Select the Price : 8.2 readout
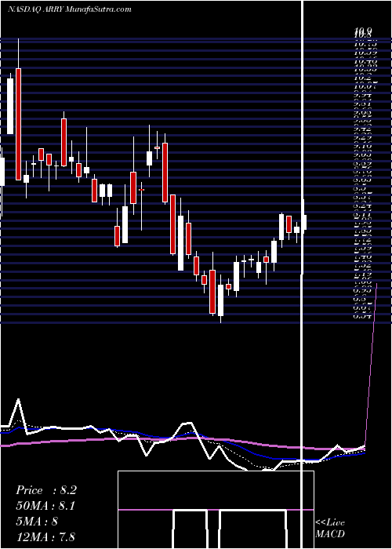392x549 pixels. coord(45,490)
